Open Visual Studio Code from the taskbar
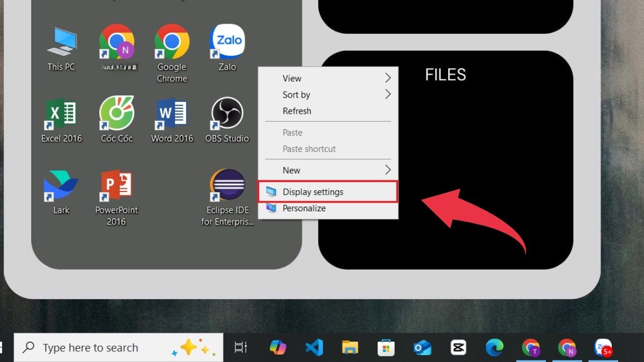The width and height of the screenshot is (644, 362). (313, 348)
